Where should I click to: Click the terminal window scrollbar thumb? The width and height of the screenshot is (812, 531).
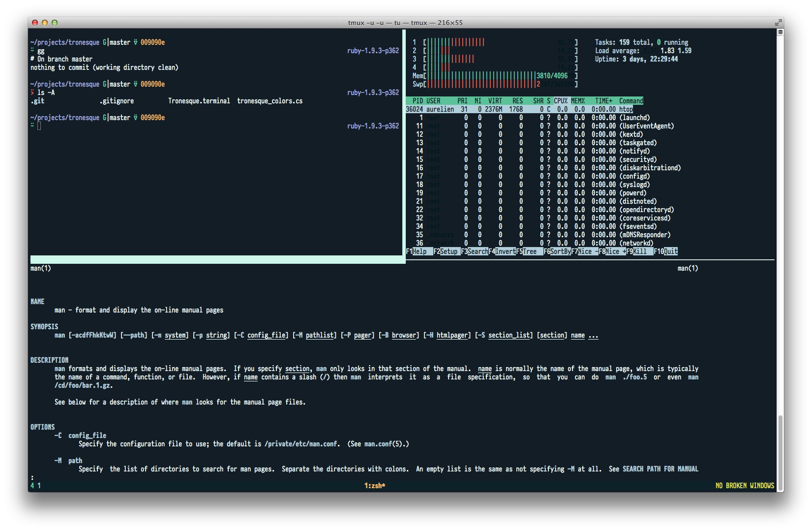pyautogui.click(x=780, y=453)
